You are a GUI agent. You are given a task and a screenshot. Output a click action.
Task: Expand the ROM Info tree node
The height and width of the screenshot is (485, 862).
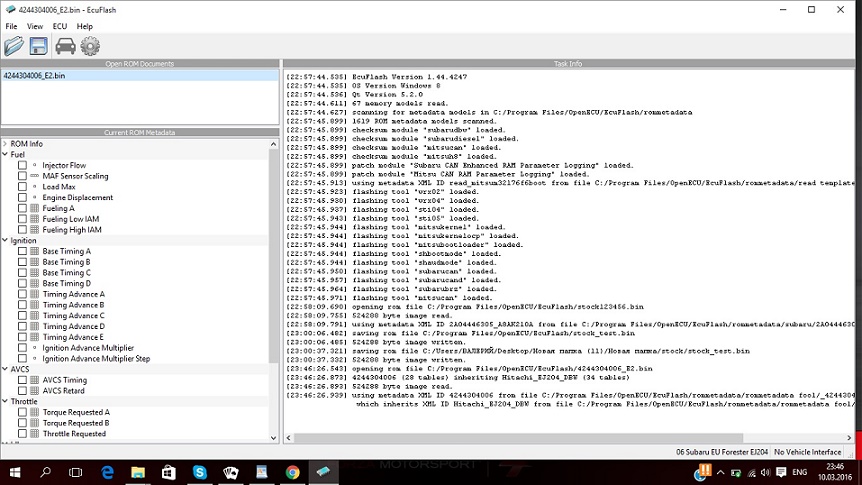5,144
